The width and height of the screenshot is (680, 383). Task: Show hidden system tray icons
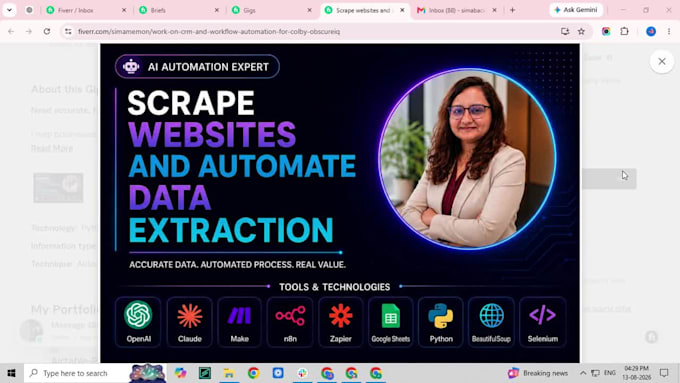(x=583, y=373)
